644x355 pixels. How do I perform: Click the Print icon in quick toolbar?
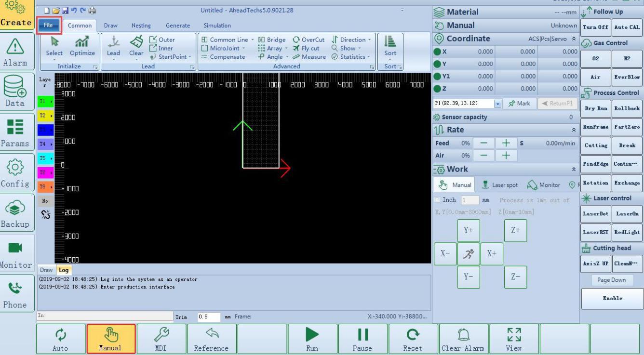(92, 10)
